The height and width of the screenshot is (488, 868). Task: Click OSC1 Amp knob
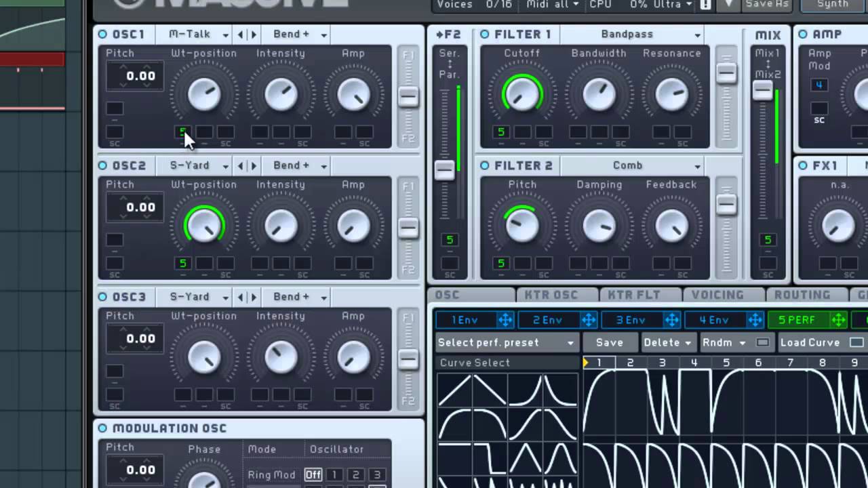353,94
